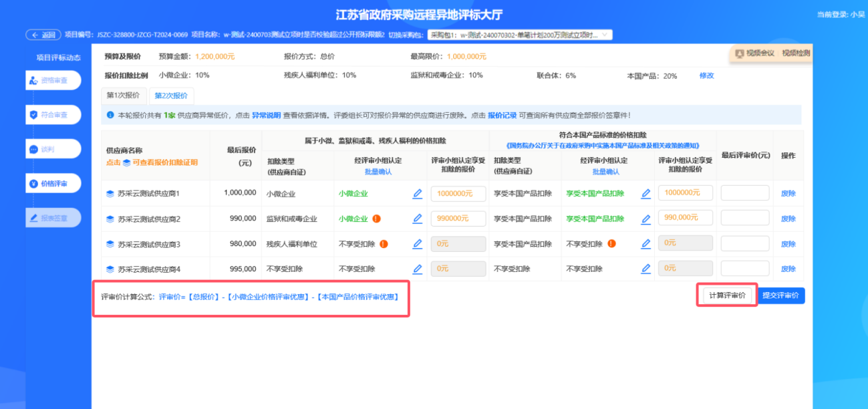Go to the 资格审查 step in sidebar
The height and width of the screenshot is (409, 868).
click(53, 80)
